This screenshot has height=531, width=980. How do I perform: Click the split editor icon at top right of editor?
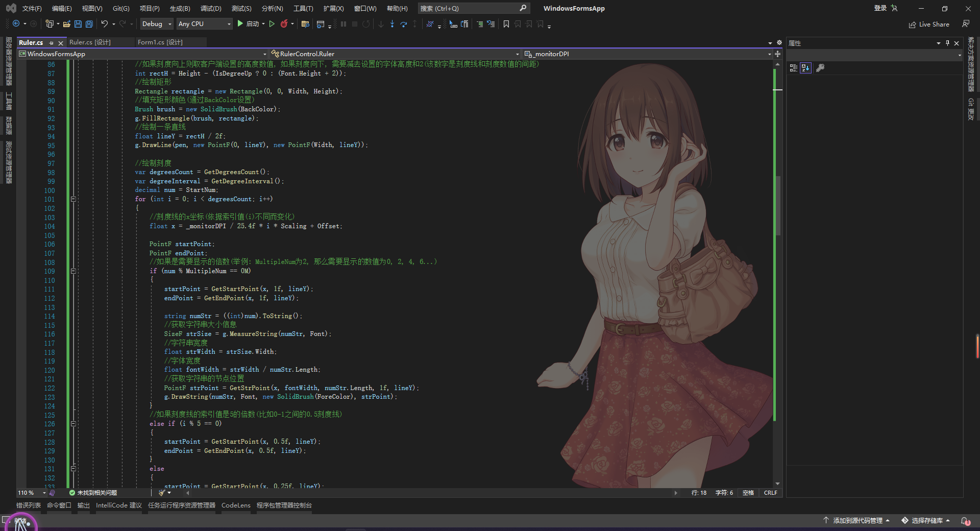[777, 54]
